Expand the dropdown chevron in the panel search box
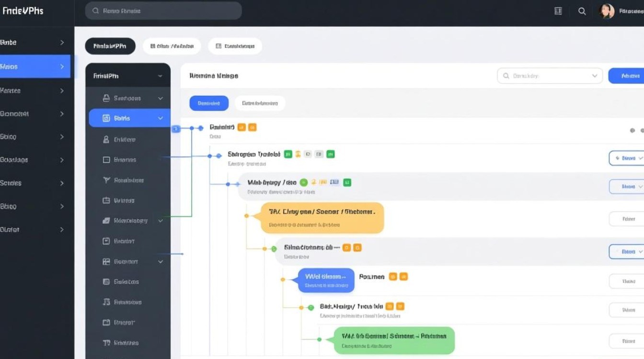 click(x=595, y=76)
